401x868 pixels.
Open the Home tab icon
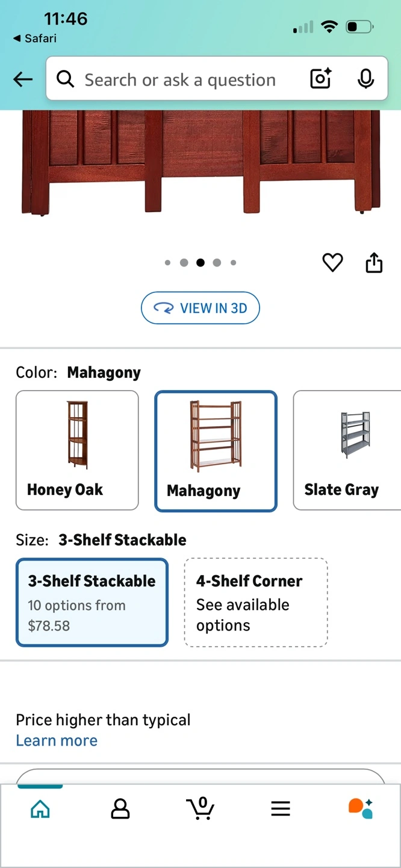tap(40, 809)
